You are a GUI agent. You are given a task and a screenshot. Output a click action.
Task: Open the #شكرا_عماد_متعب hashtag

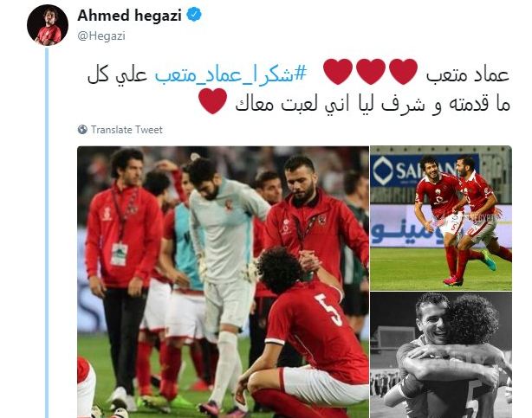point(230,74)
